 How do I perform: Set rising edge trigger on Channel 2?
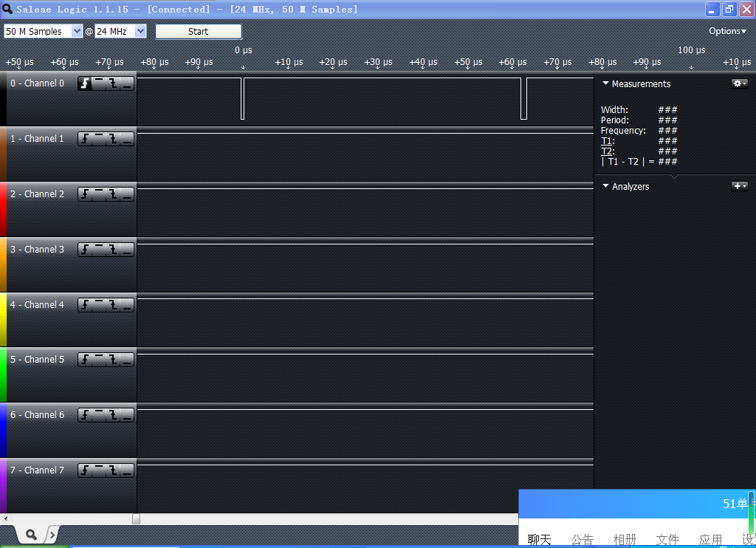coord(85,194)
